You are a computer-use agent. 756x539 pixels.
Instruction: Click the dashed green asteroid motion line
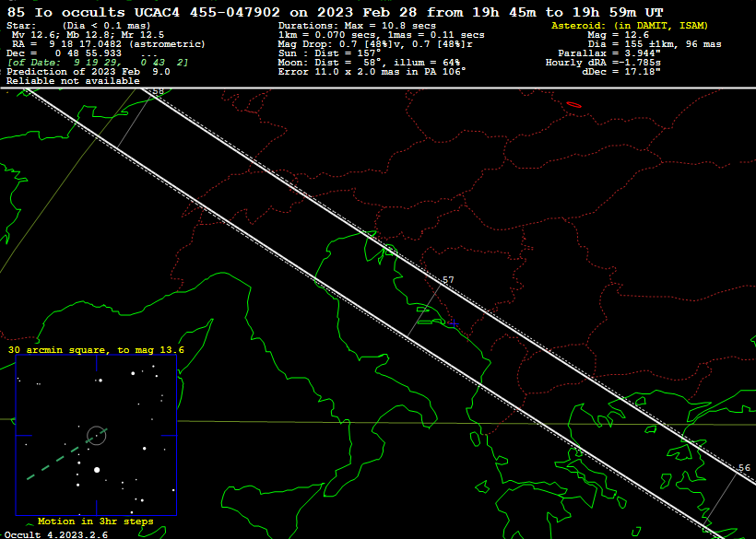[x=66, y=454]
